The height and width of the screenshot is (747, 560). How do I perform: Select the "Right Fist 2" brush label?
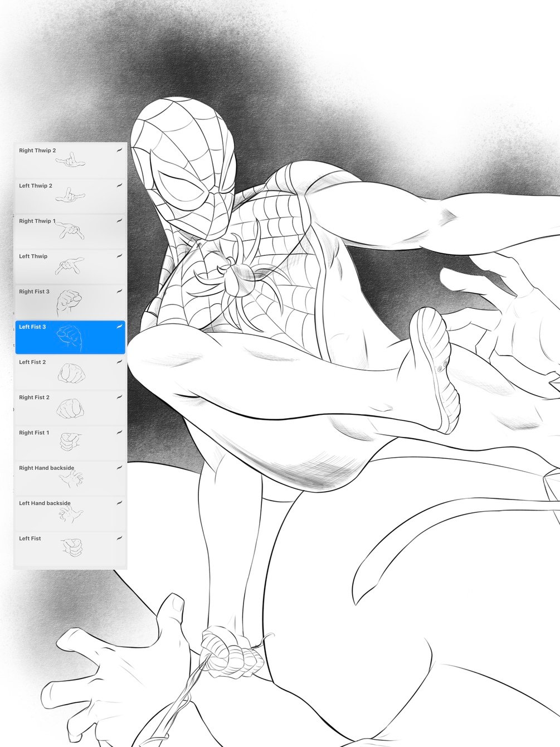pyautogui.click(x=34, y=397)
